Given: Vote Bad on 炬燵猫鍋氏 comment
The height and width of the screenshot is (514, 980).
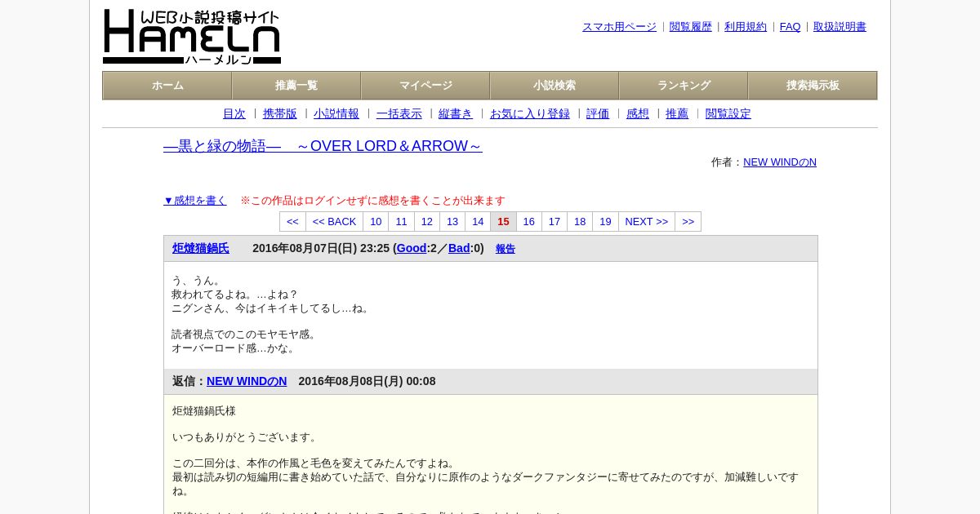Looking at the screenshot, I should (x=459, y=248).
